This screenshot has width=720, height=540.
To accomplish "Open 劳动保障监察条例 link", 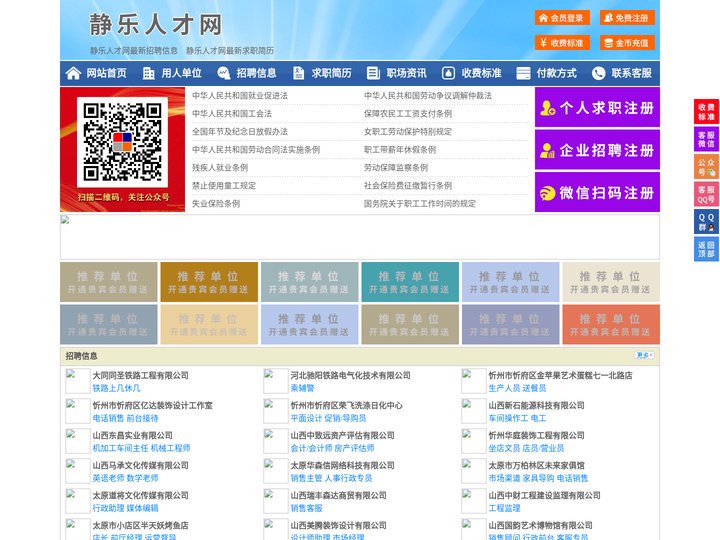I will point(396,168).
